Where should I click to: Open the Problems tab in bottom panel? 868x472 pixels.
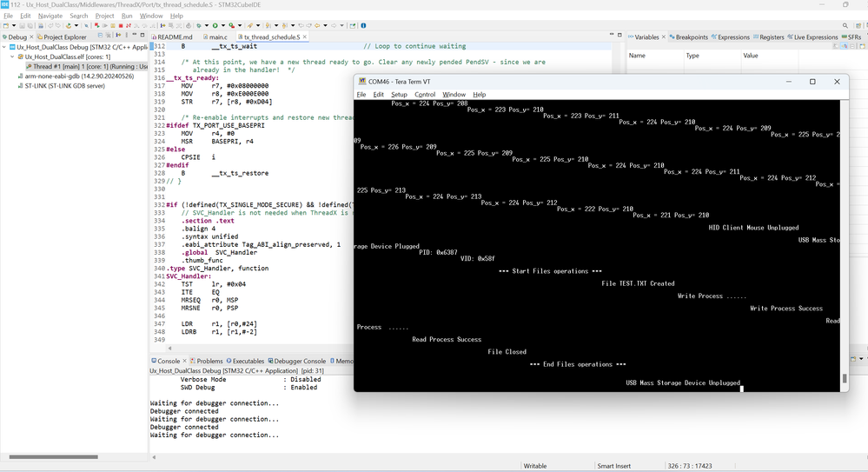pos(209,361)
